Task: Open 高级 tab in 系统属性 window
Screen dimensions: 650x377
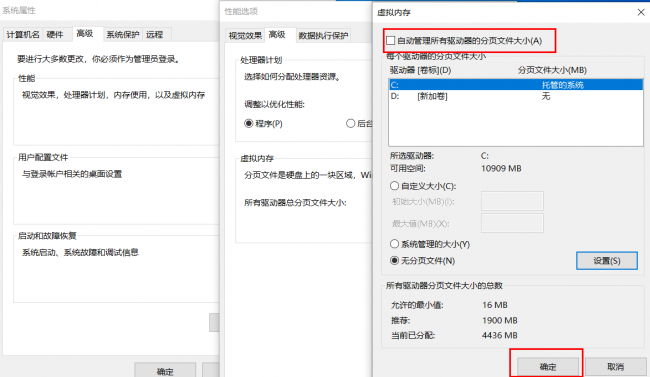Action: 85,33
